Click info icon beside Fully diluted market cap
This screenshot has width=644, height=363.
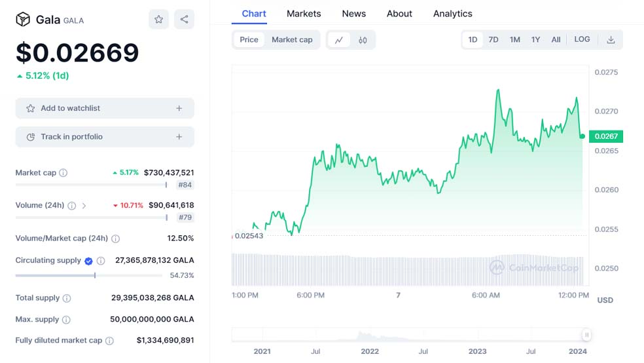click(x=109, y=341)
